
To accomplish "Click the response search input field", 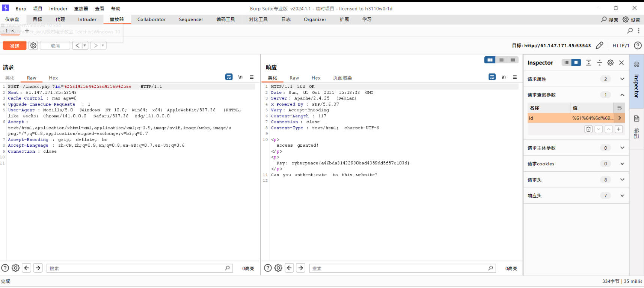I will 398,268.
